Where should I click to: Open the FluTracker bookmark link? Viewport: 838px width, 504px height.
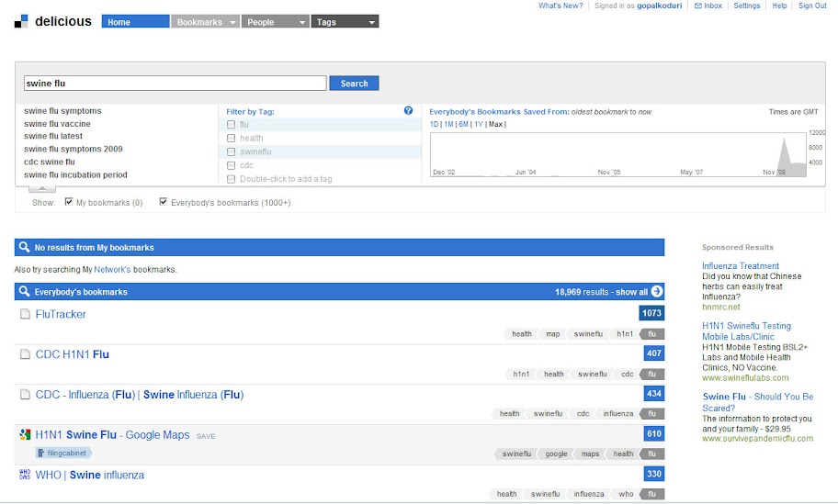tap(61, 314)
